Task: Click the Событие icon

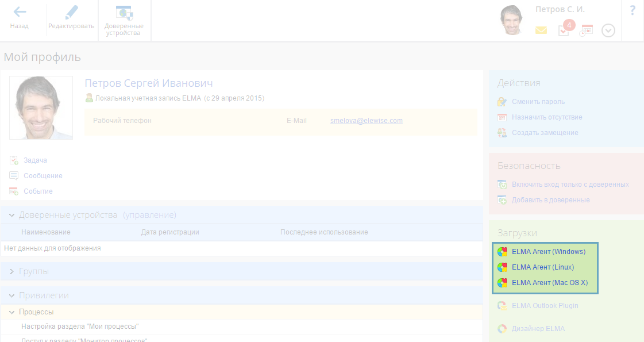Action: pyautogui.click(x=14, y=191)
